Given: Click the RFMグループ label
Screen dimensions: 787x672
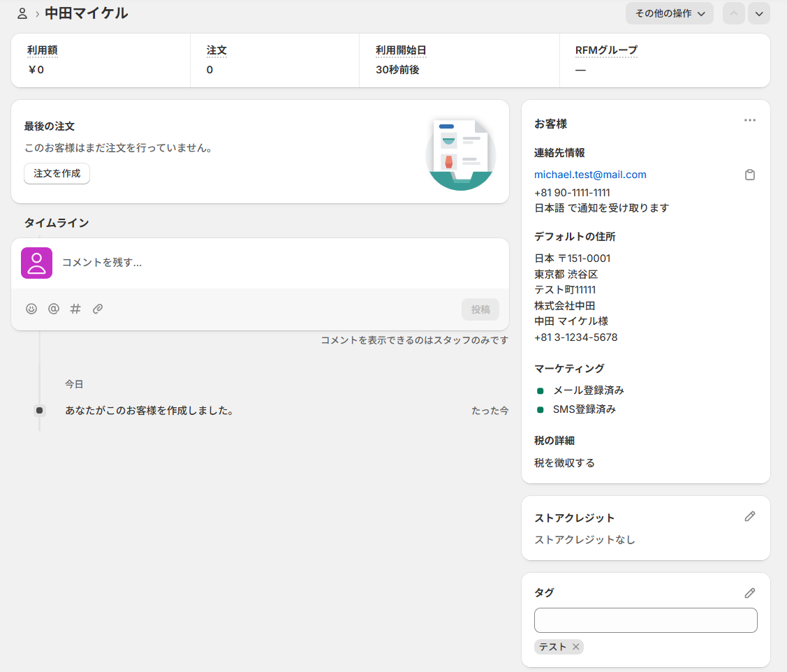Looking at the screenshot, I should click(x=606, y=50).
